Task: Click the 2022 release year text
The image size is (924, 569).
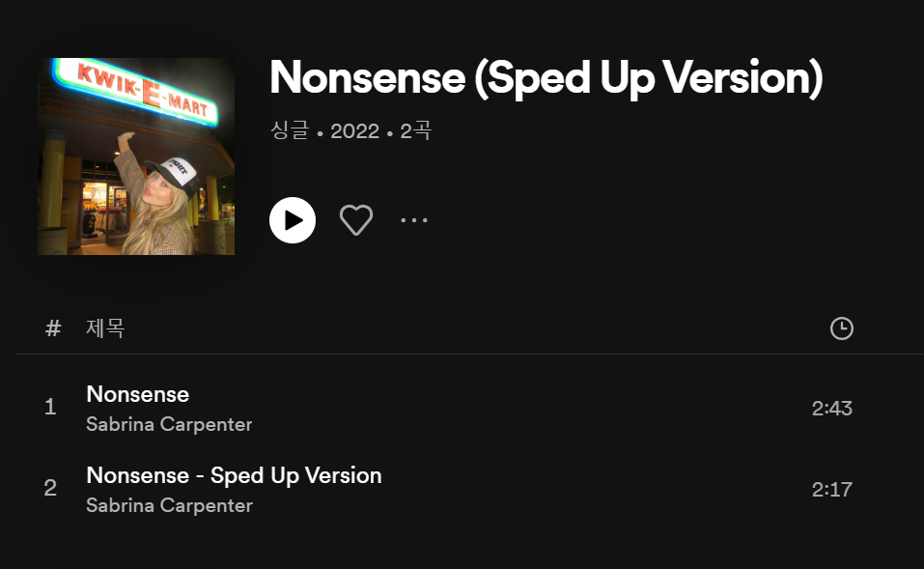Action: 354,130
